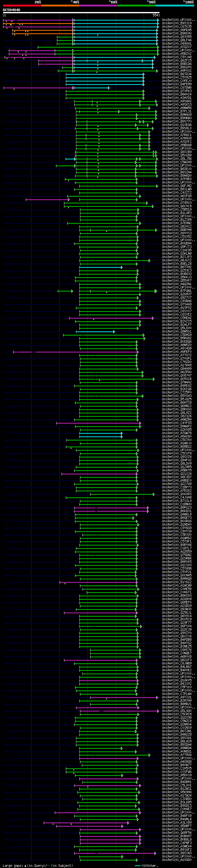Click the orange ~40% identity legend segment

click(x=60, y=6)
